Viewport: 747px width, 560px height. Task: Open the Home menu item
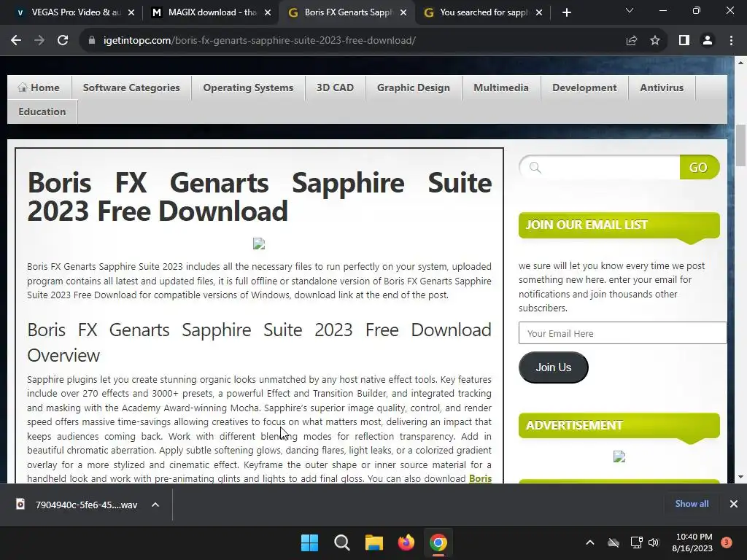39,87
